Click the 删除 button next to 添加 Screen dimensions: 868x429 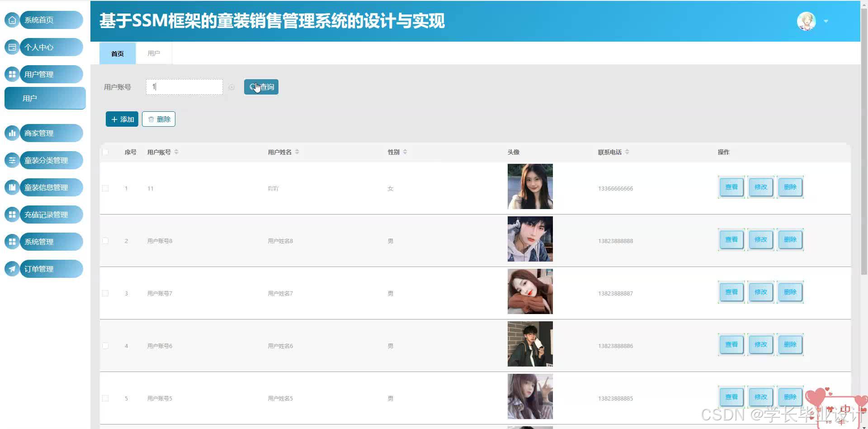tap(159, 119)
